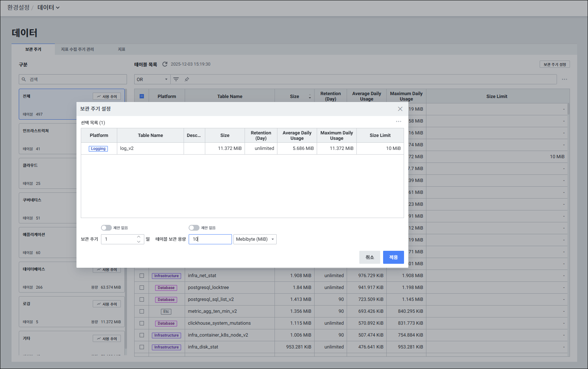Image resolution: width=588 pixels, height=369 pixels.
Task: Open the three-dot menu in dialog selection list
Action: pyautogui.click(x=398, y=122)
